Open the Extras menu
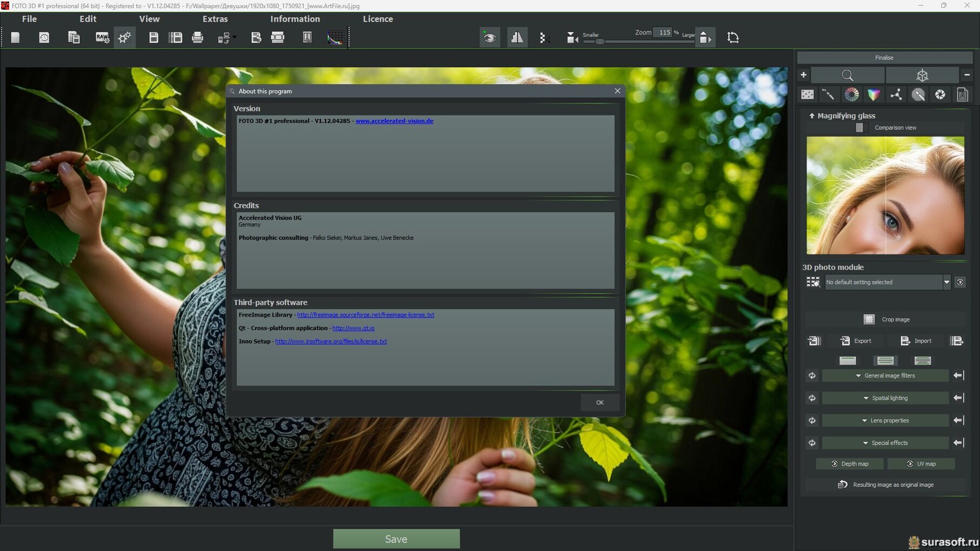 coord(215,19)
